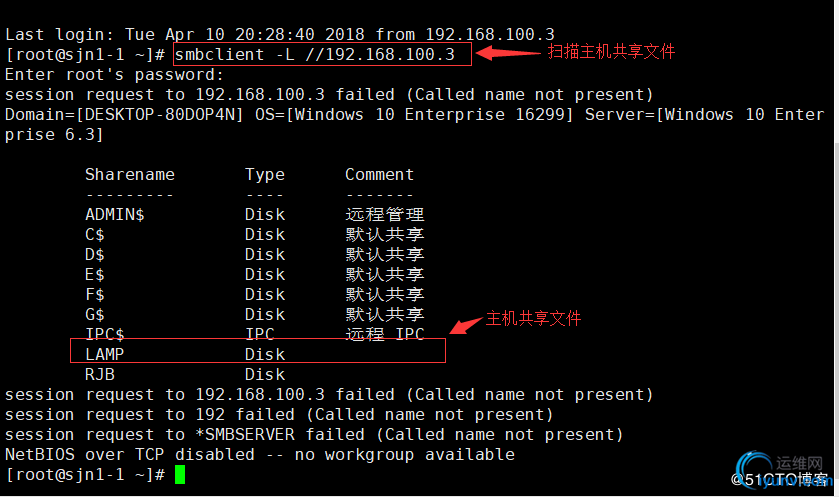Select the LAMP share row
Viewport: 839px width, 497px height.
tap(258, 351)
